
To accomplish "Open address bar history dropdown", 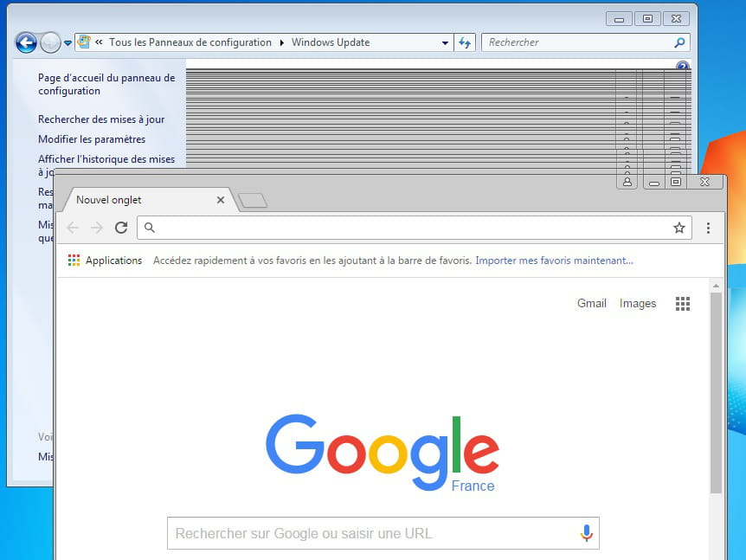I will point(445,42).
